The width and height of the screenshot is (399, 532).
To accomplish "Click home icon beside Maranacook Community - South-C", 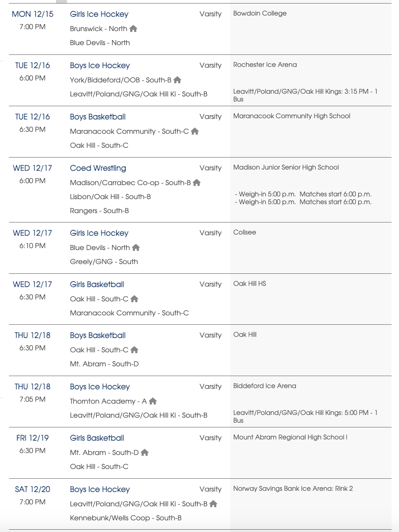I will click(x=195, y=131).
